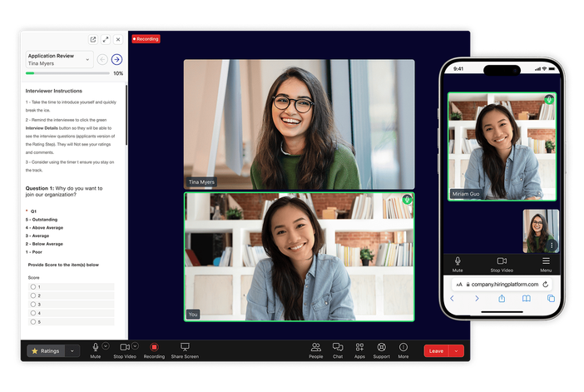The width and height of the screenshot is (584, 392).
Task: Open the Chat panel
Action: tap(338, 348)
